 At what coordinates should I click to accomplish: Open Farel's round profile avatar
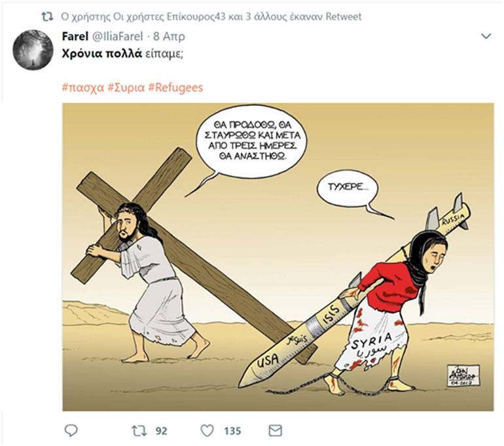(x=33, y=50)
